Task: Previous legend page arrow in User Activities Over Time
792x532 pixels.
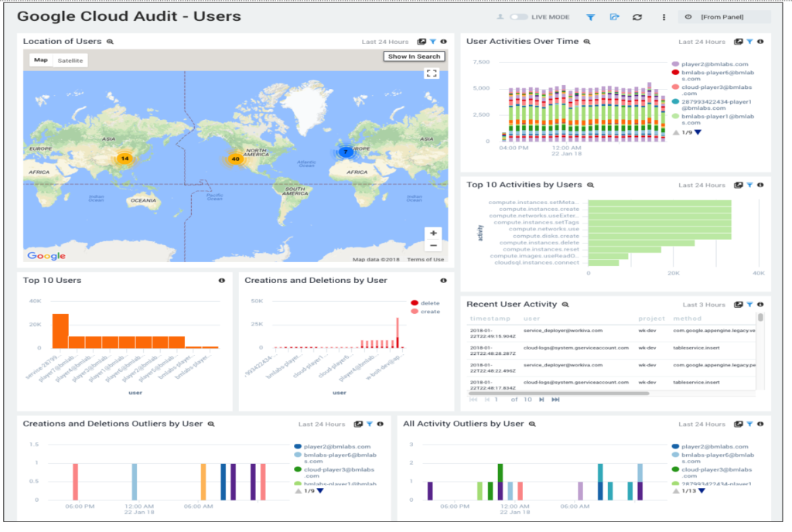Action: point(676,133)
